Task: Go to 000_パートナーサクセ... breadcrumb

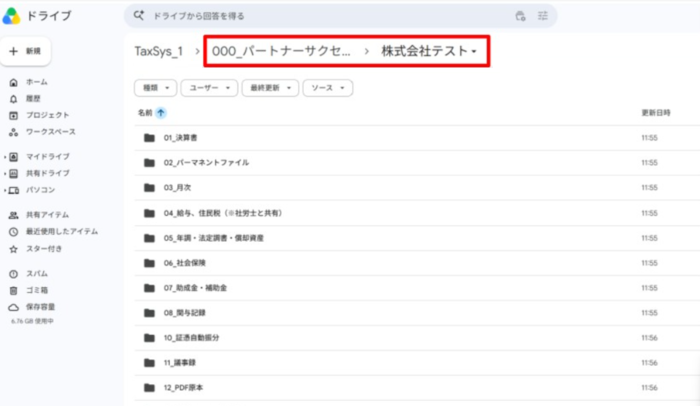Action: [281, 51]
